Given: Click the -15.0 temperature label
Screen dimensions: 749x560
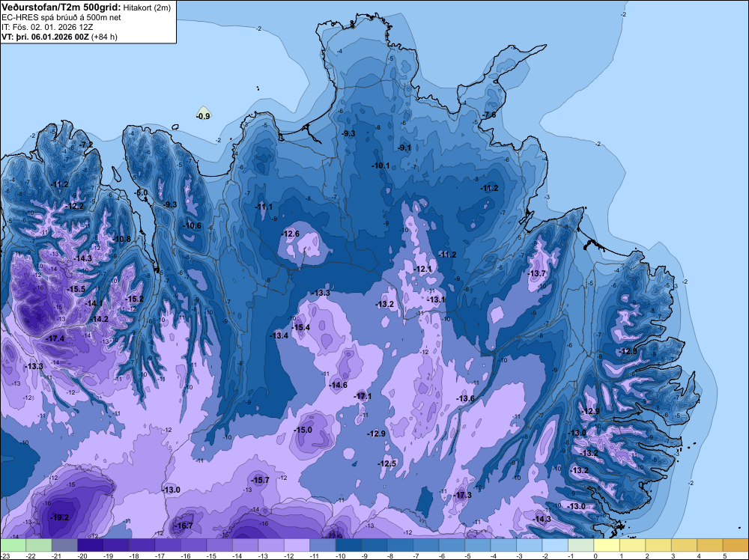Looking at the screenshot, I should [x=303, y=430].
